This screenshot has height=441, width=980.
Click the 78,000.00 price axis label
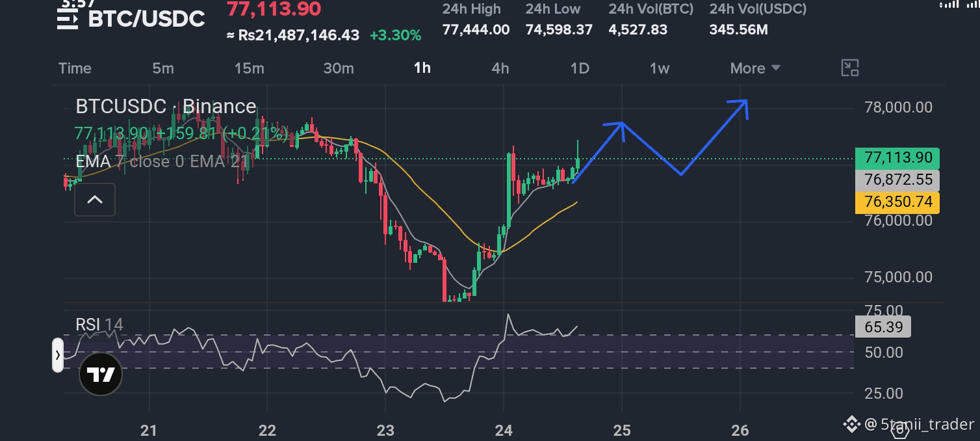pyautogui.click(x=898, y=107)
